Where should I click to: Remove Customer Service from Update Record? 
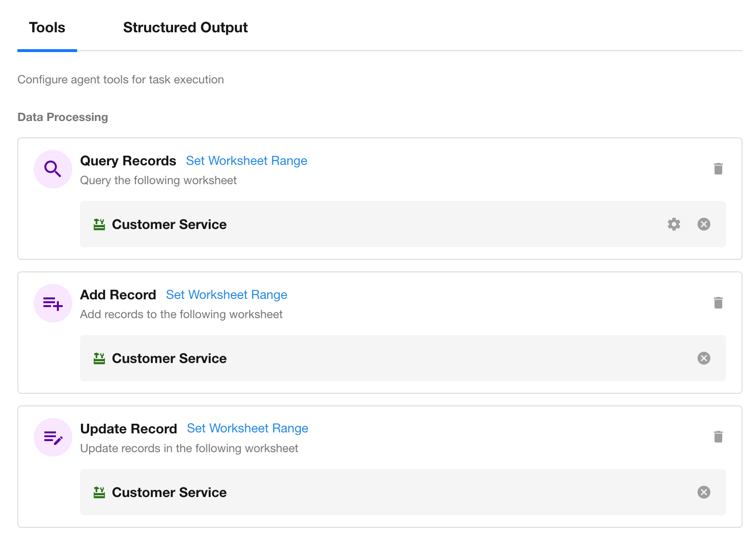703,492
